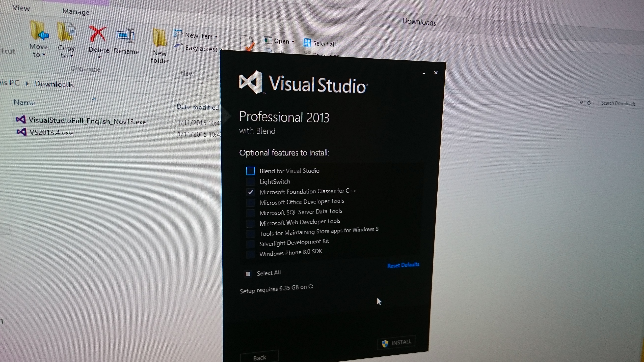Expand the Move to dropdown arrow

[44, 54]
